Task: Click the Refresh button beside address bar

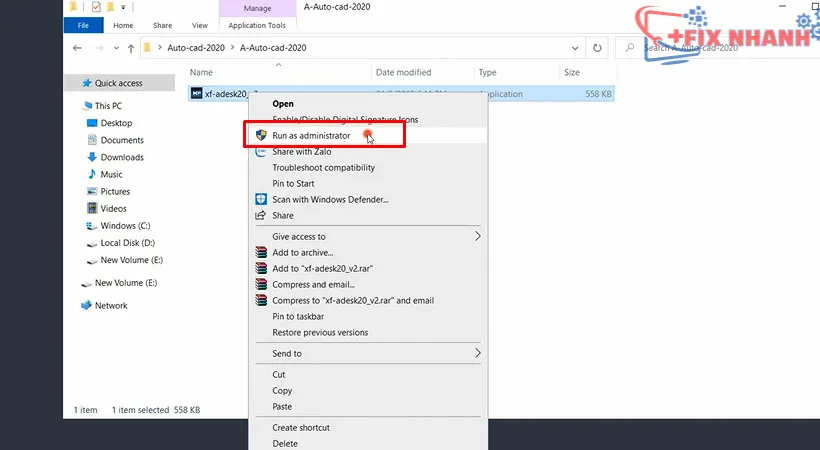Action: click(x=597, y=48)
